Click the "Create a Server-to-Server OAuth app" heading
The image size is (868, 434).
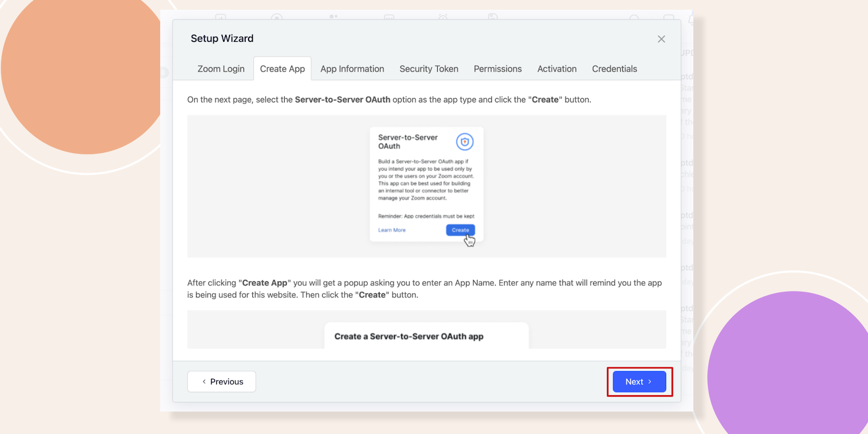409,336
